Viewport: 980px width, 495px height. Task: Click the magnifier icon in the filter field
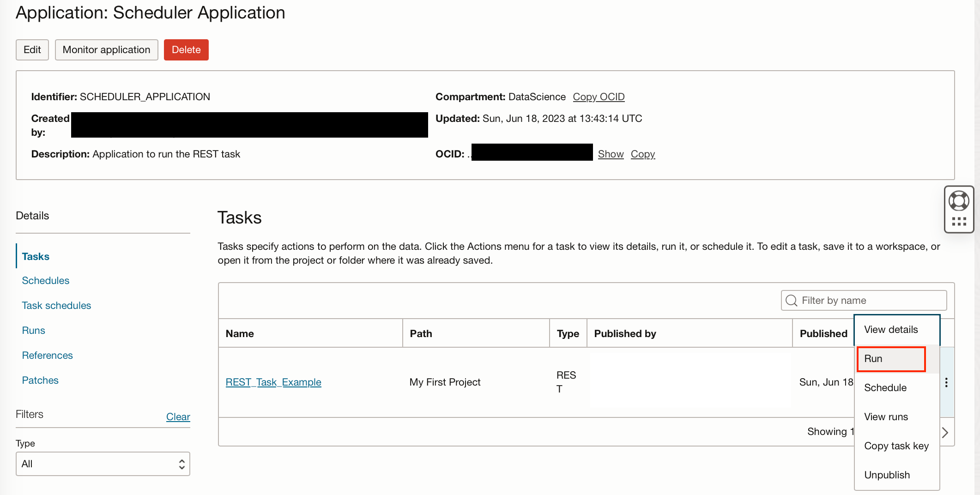(x=791, y=300)
